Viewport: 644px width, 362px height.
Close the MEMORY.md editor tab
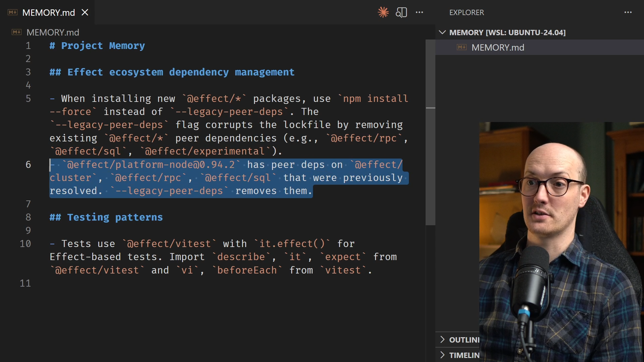(x=85, y=12)
